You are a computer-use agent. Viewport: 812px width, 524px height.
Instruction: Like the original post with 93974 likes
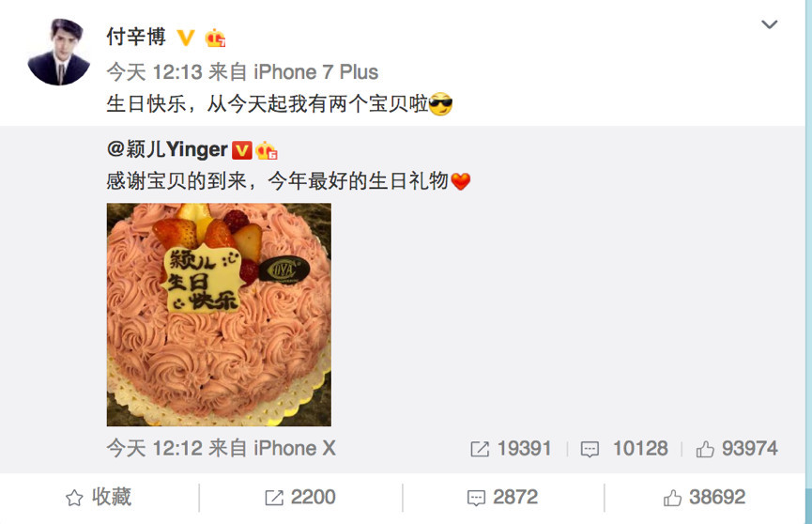(736, 449)
